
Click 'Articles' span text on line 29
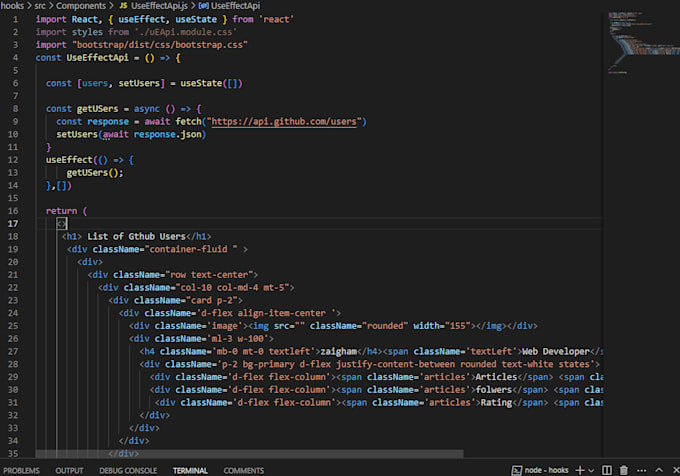coord(496,377)
